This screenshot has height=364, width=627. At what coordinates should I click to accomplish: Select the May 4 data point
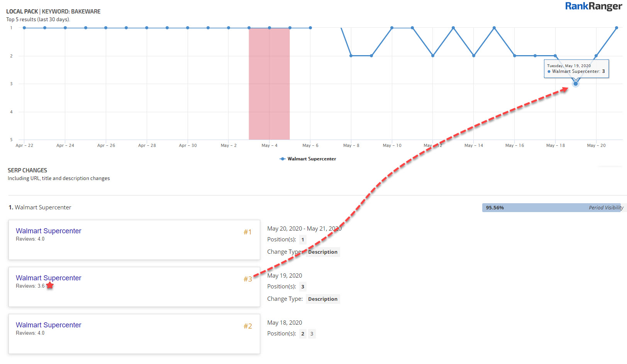pyautogui.click(x=269, y=28)
